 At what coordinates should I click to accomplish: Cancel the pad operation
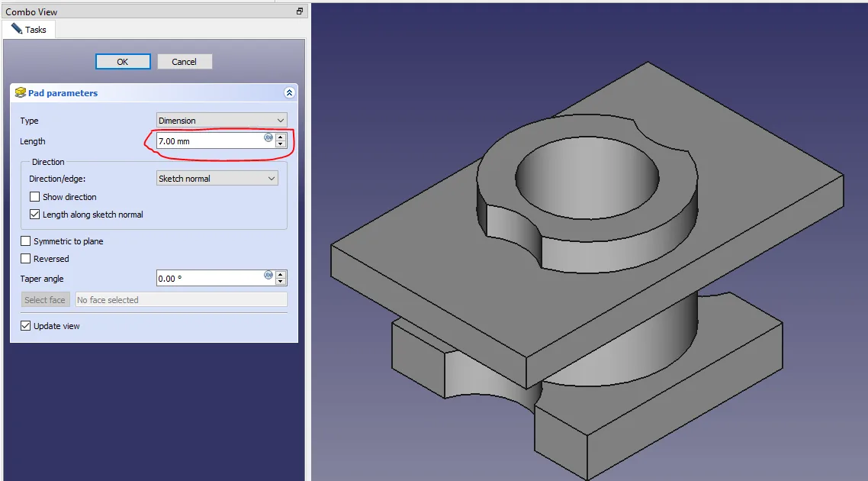coord(185,62)
